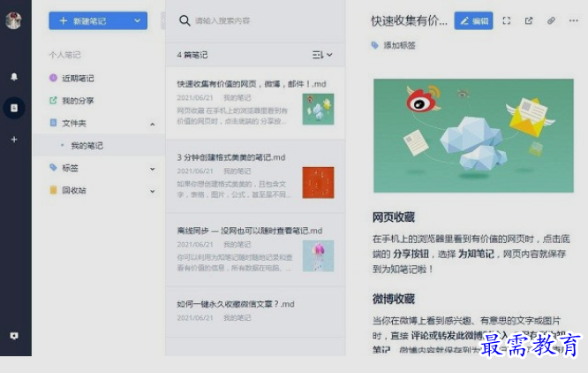The image size is (588, 373).
Task: Collapse the 文件夹 section arrow
Action: click(152, 124)
